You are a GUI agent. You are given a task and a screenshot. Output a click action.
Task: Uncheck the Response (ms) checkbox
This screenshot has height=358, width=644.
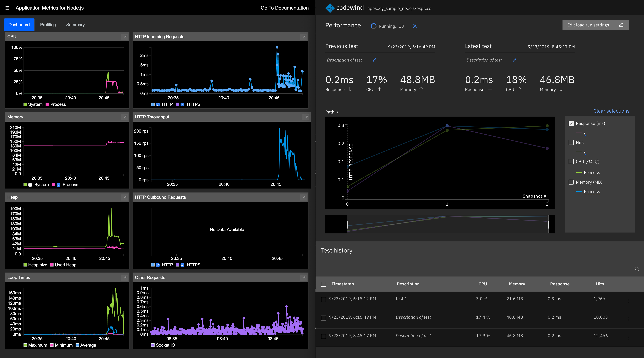571,123
